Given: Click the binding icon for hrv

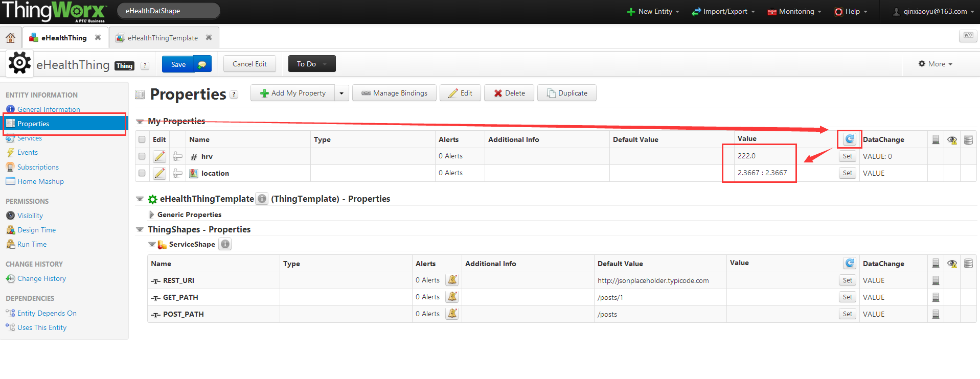Looking at the screenshot, I should point(177,156).
